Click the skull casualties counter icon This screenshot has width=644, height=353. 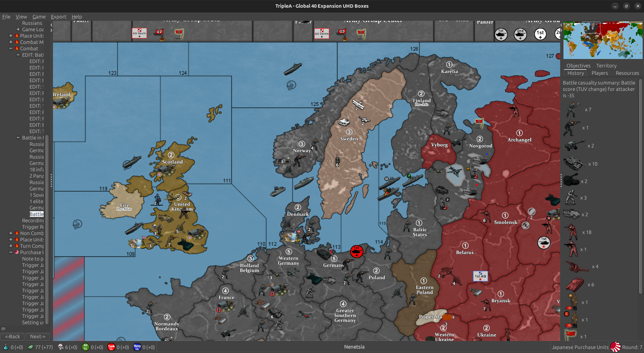(60, 347)
